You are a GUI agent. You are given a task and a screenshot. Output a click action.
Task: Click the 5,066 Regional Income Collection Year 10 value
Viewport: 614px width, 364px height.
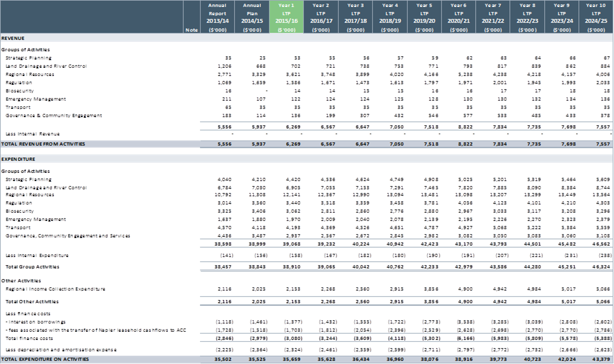(x=605, y=289)
